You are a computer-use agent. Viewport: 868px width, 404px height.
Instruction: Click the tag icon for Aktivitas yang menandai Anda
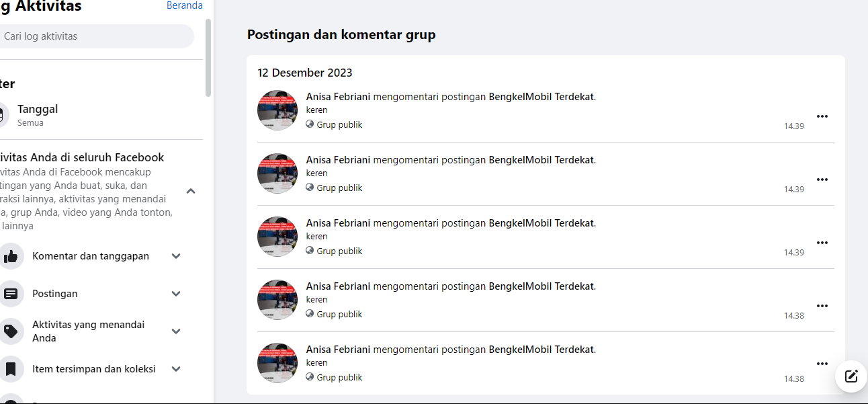click(10, 331)
